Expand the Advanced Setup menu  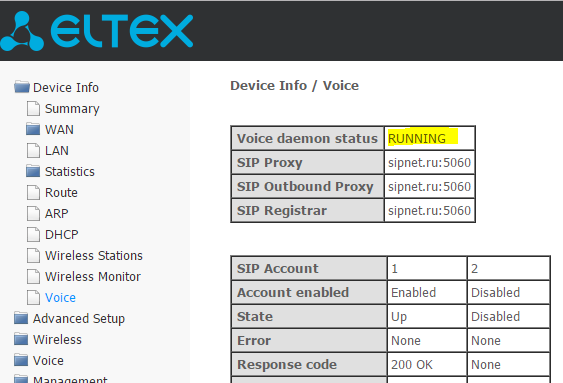pyautogui.click(x=79, y=319)
